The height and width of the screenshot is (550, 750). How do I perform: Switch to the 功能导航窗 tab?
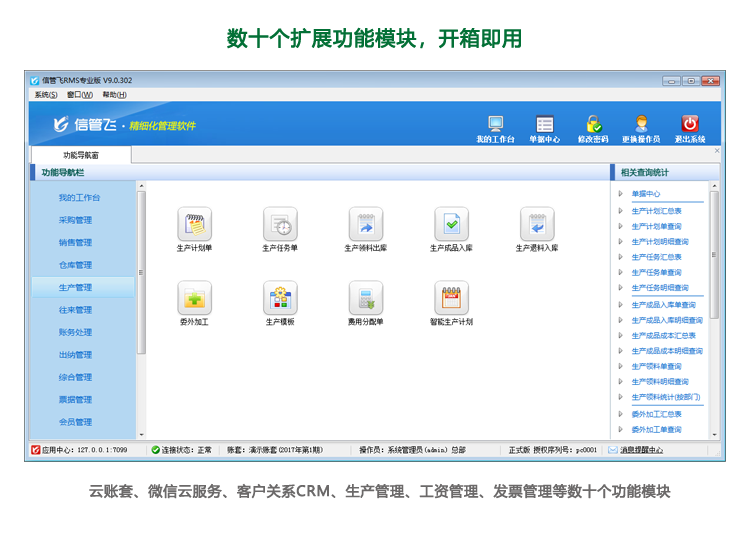81,155
